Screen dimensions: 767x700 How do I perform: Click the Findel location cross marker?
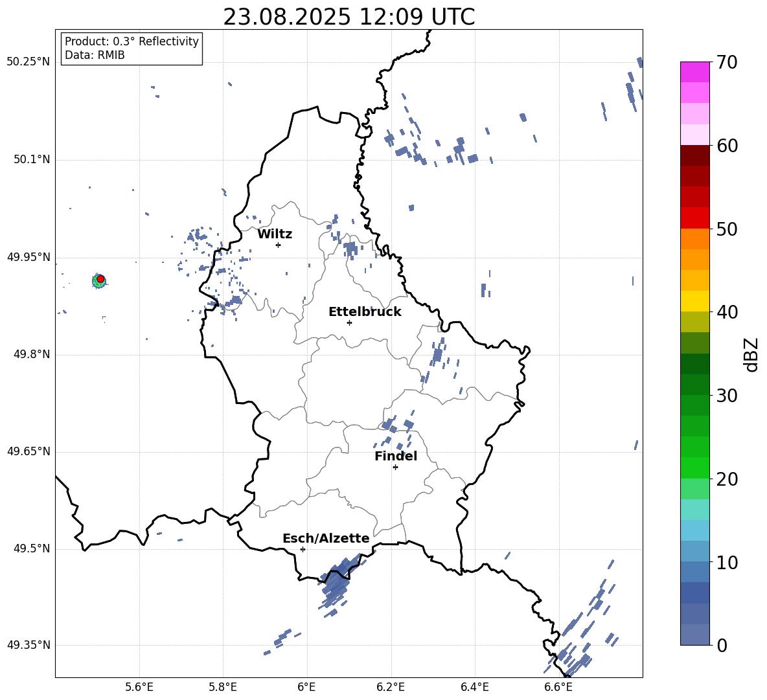click(395, 468)
